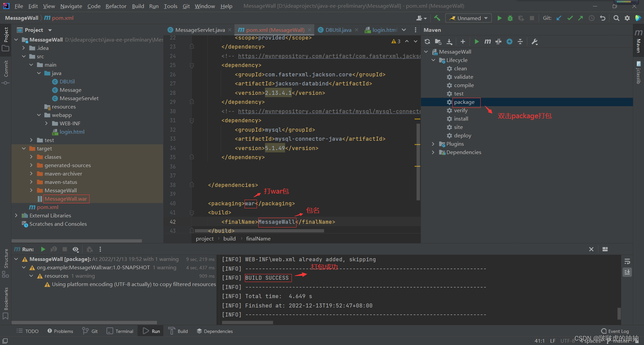Debug Unnamed using the green bug icon
This screenshot has width=644, height=345.
click(510, 18)
